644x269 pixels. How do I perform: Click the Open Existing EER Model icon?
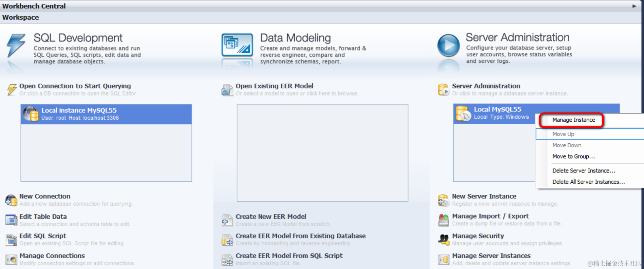(227, 90)
